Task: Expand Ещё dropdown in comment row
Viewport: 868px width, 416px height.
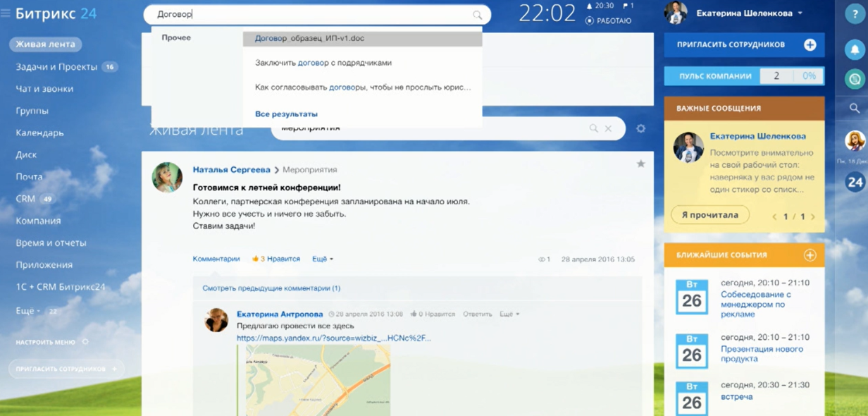Action: [509, 314]
